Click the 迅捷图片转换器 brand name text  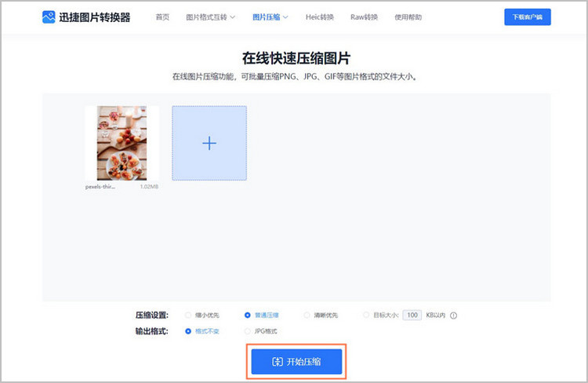(x=95, y=16)
